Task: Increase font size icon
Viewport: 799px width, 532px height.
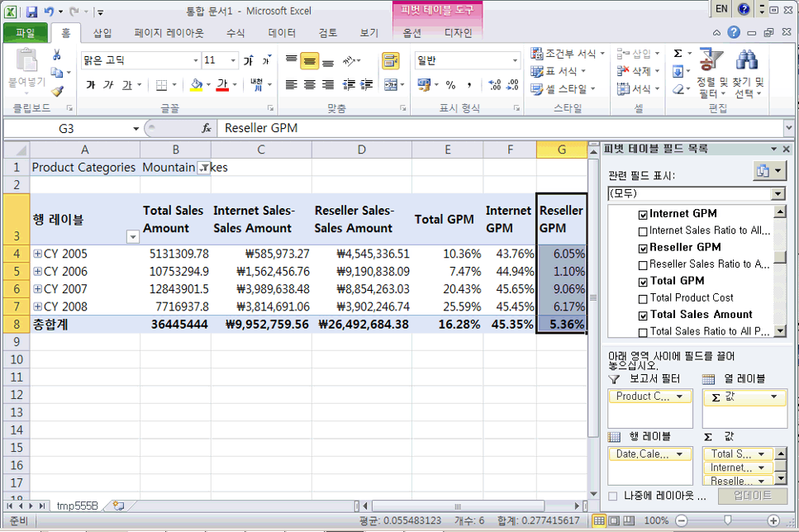Action: tap(248, 60)
